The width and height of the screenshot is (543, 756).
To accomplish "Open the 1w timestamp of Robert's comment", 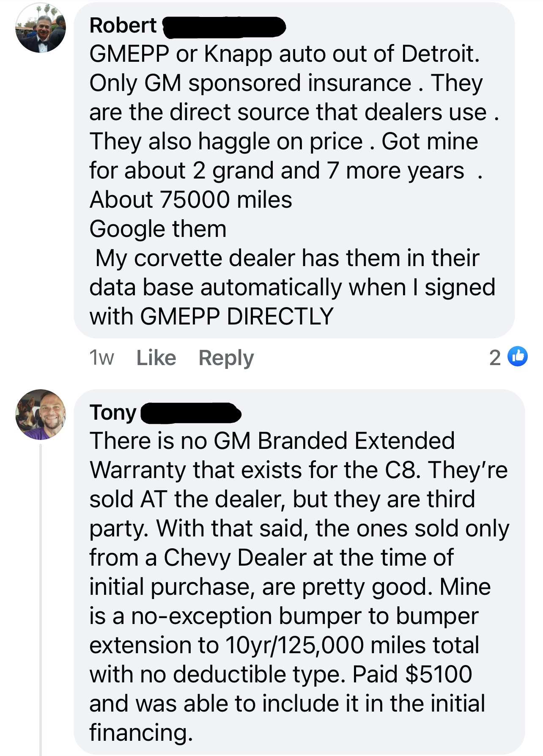I will coord(101,358).
